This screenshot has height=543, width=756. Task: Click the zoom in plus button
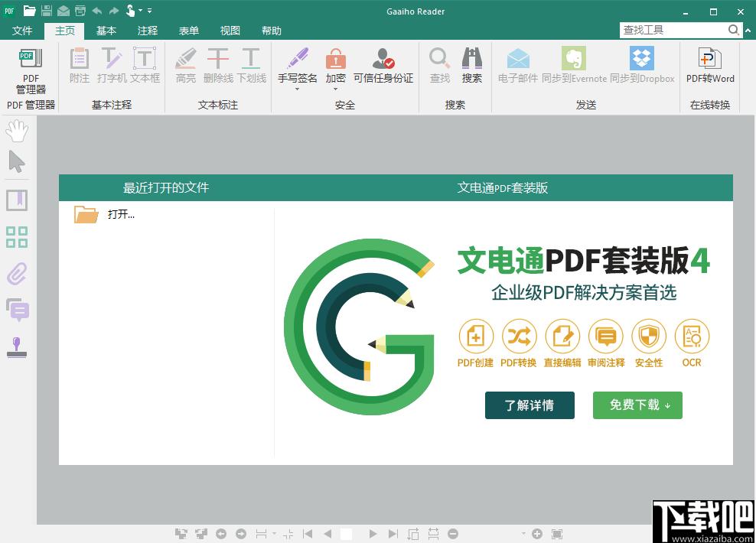[537, 534]
